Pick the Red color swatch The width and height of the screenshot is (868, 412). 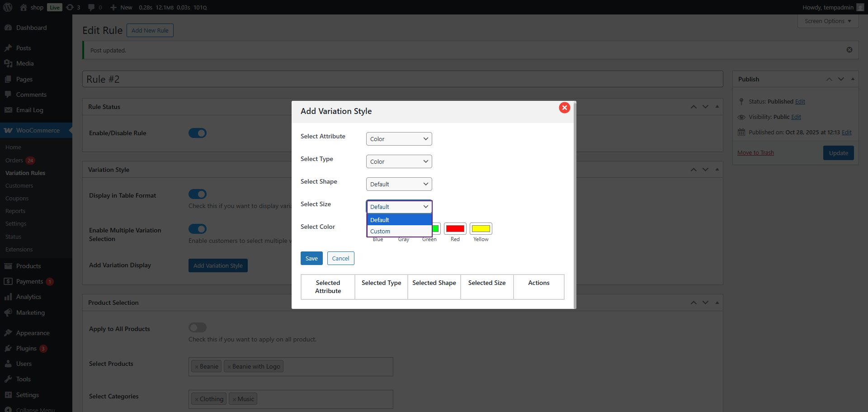click(455, 229)
